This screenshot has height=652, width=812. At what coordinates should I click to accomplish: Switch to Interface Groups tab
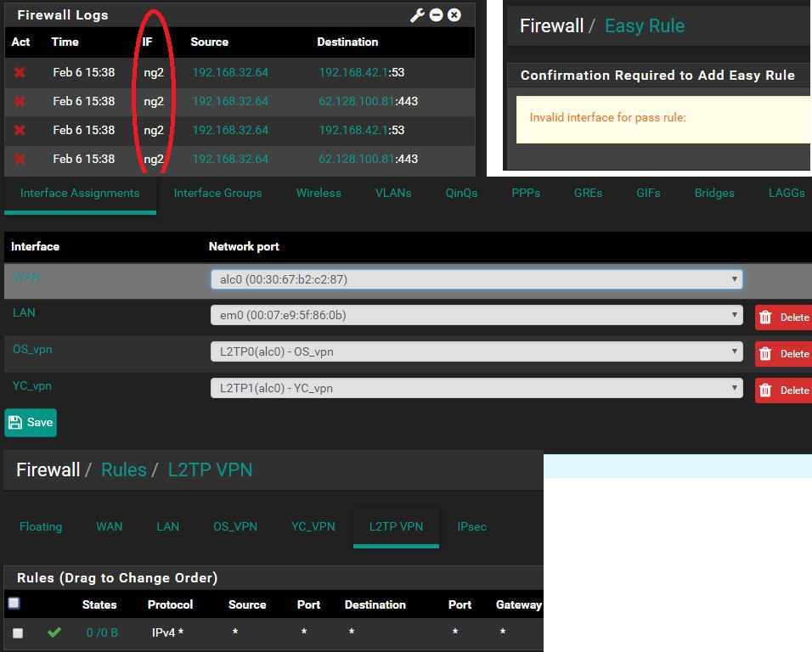pos(217,193)
